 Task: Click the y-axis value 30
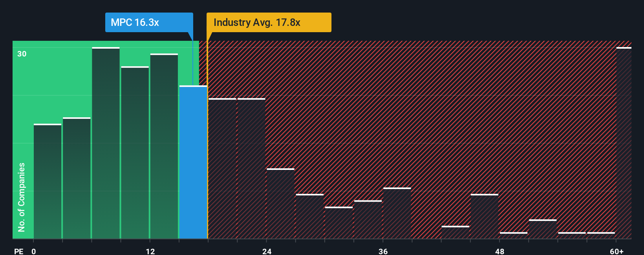(22, 54)
